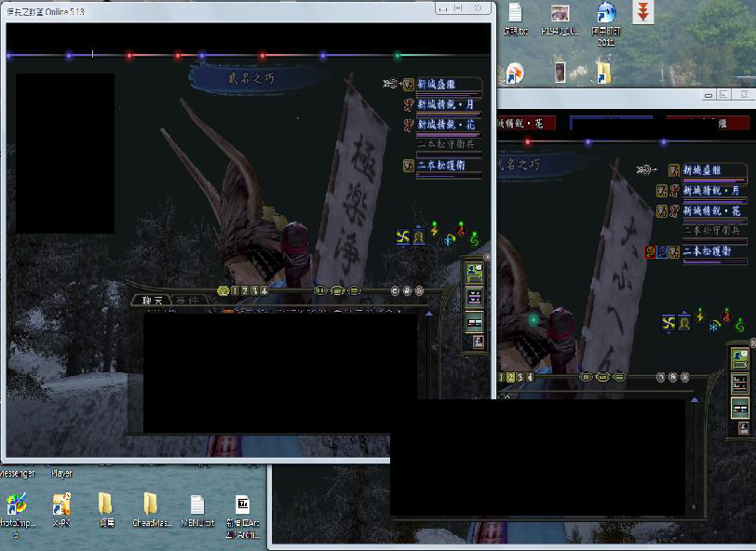Click green marker on front window turn bar
This screenshot has height=551, width=756.
click(398, 56)
